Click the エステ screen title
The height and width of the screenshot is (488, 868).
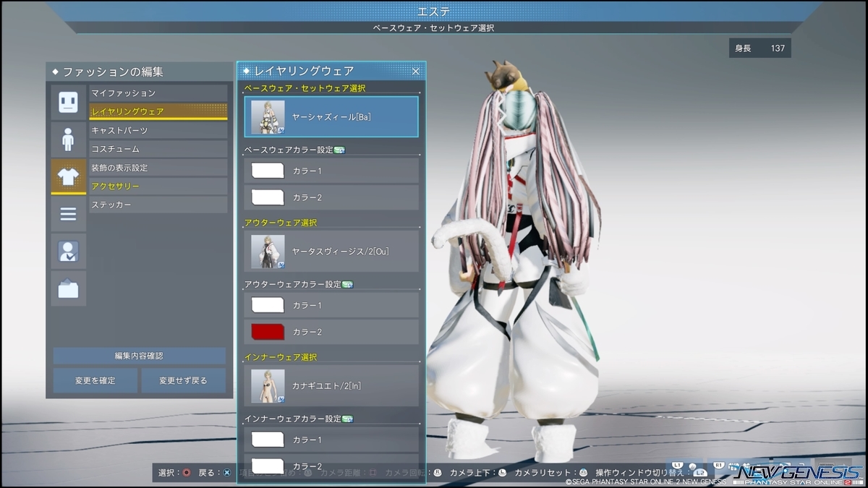[434, 11]
